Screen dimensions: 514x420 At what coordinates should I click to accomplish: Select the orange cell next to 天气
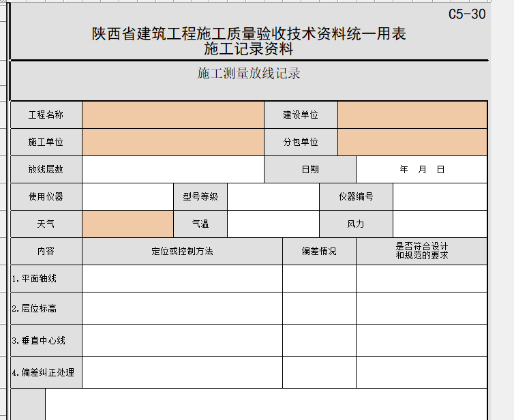click(127, 224)
